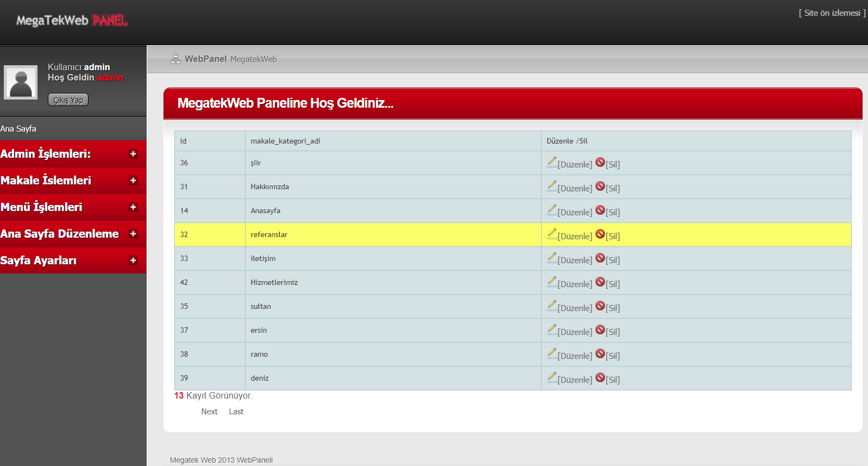Jump to the Last page of records
This screenshot has width=868, height=466.
(x=236, y=412)
